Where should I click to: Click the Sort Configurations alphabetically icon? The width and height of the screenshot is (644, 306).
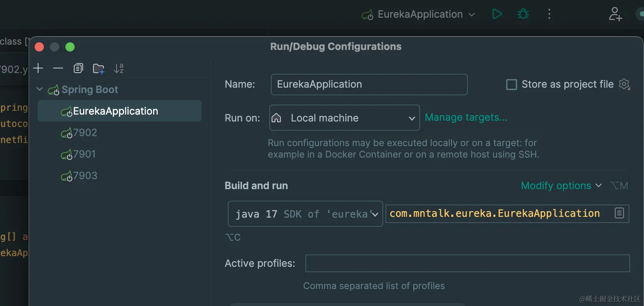pyautogui.click(x=118, y=68)
